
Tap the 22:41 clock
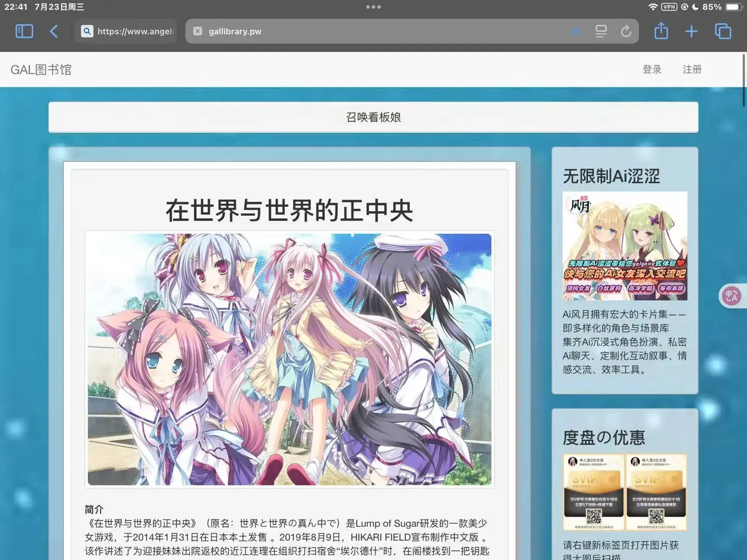(x=16, y=7)
